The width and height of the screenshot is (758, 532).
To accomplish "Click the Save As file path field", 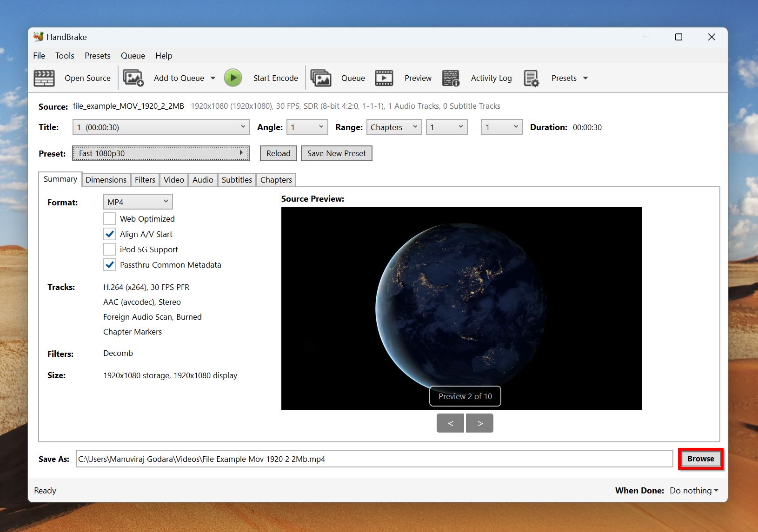I will 374,459.
